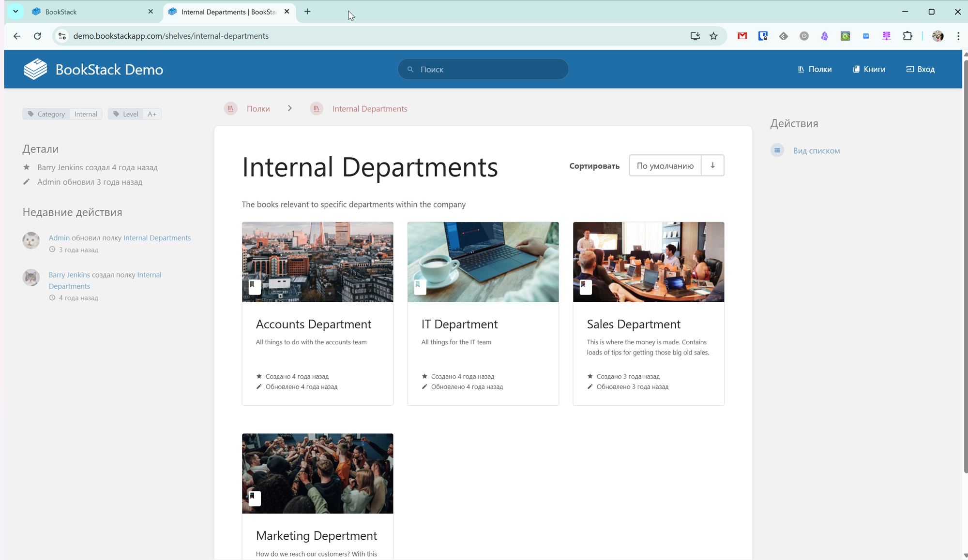This screenshot has width=968, height=560.
Task: Reload the page with the refresh icon
Action: 37,36
